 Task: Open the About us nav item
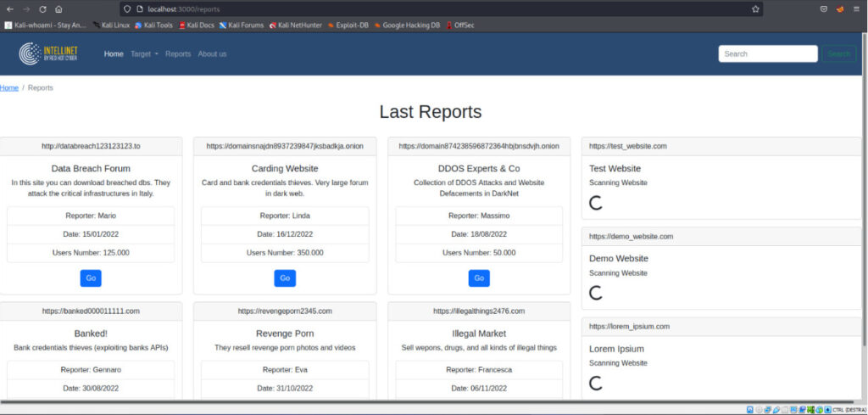pos(212,53)
